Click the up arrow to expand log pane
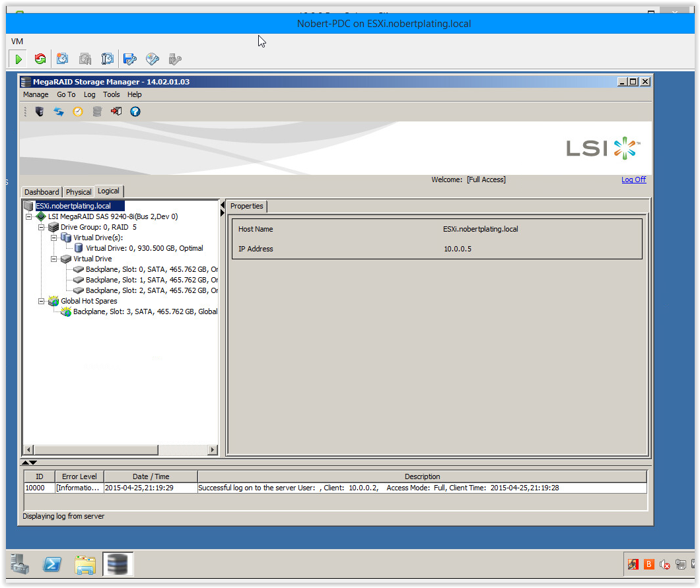 (25, 463)
